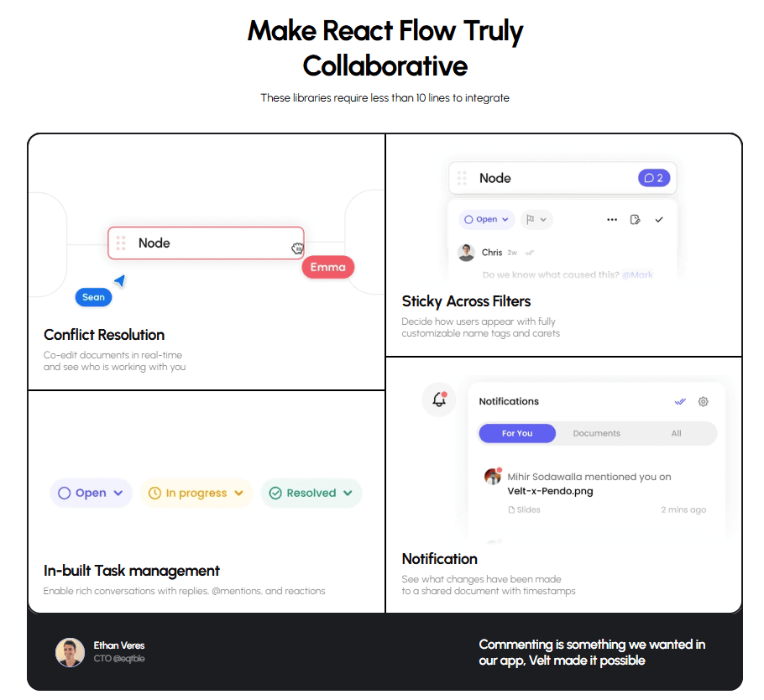This screenshot has width=764, height=700.
Task: Click the comment count badge on the Node
Action: pyautogui.click(x=654, y=178)
